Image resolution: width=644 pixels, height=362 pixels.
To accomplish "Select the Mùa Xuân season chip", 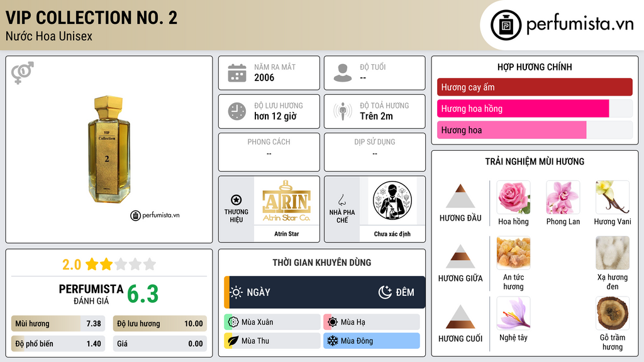I will click(272, 322).
